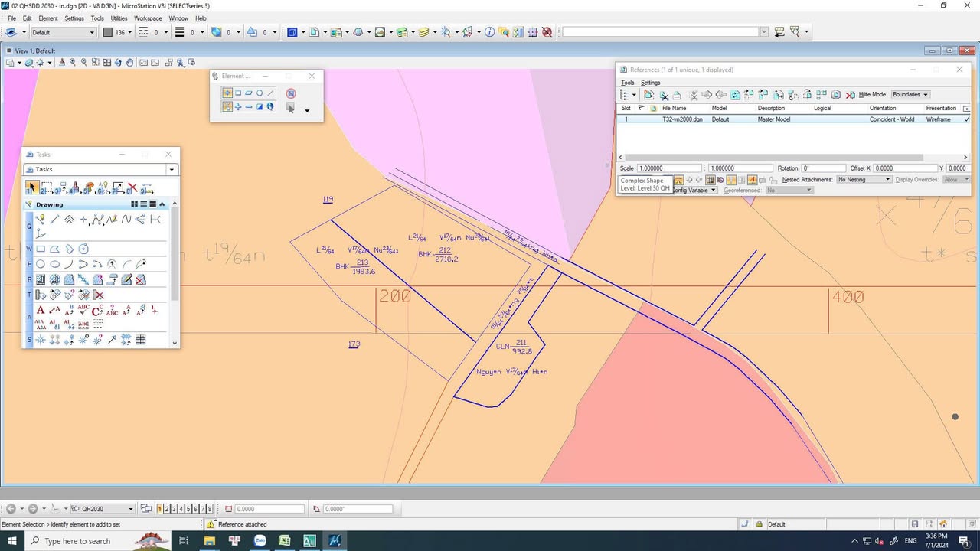The height and width of the screenshot is (551, 980).
Task: Toggle display checkmark for T32-vn2000.dgn reference
Action: click(966, 119)
